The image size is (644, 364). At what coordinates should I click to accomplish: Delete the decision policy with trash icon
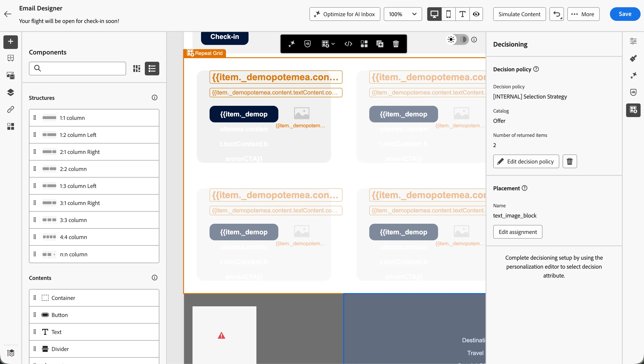click(570, 162)
